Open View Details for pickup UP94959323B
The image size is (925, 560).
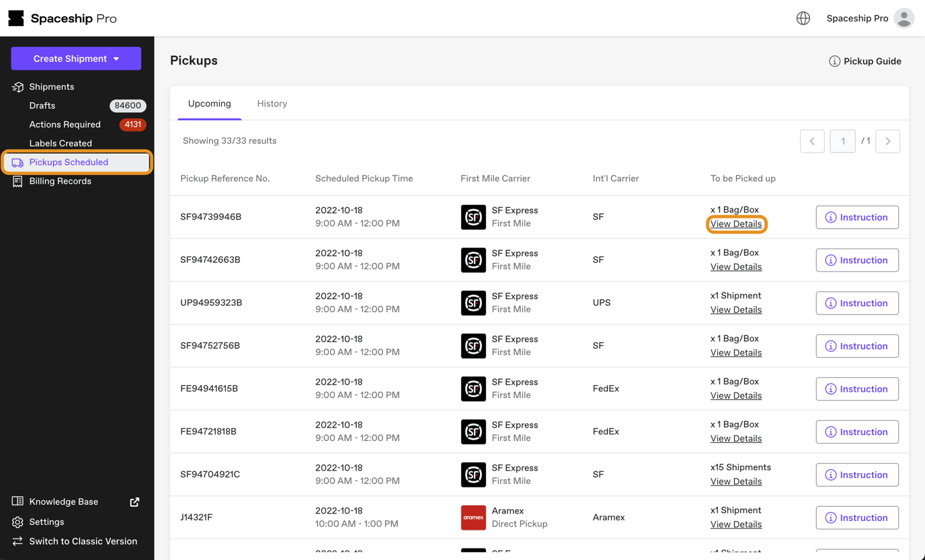(735, 309)
